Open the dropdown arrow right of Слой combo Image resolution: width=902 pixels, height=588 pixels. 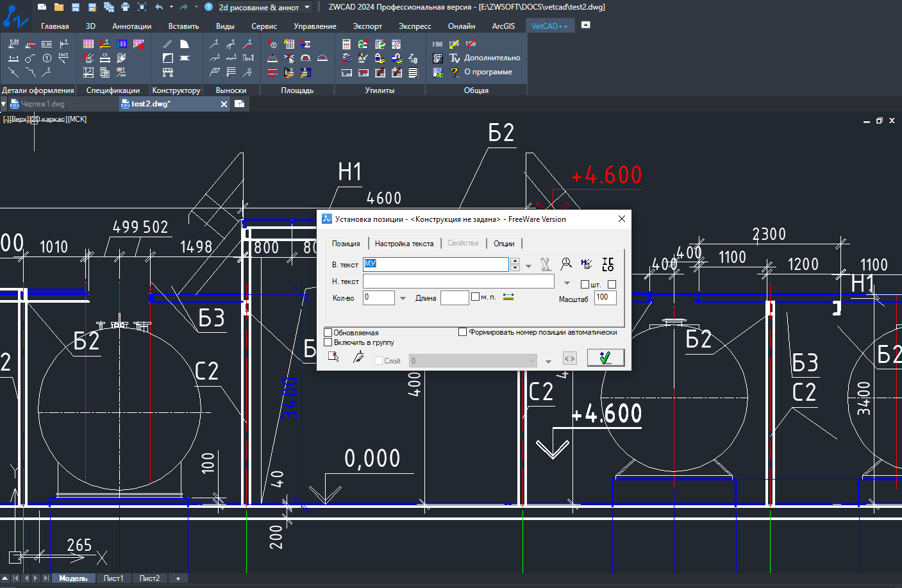[548, 362]
